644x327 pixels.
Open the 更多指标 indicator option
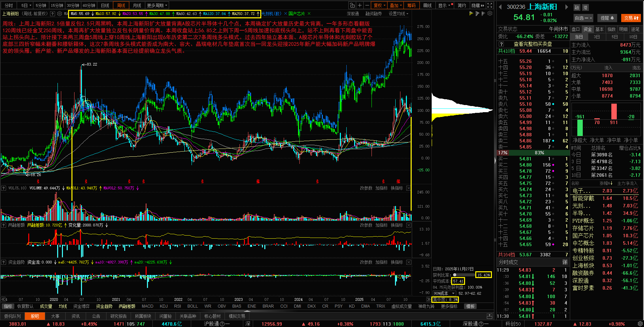[x=449, y=306]
